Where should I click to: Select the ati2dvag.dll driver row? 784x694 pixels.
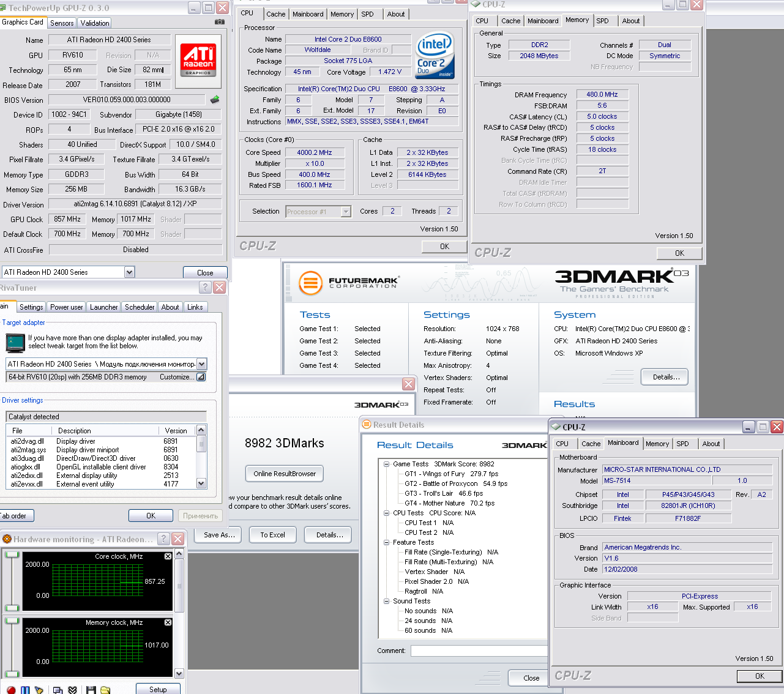102,441
